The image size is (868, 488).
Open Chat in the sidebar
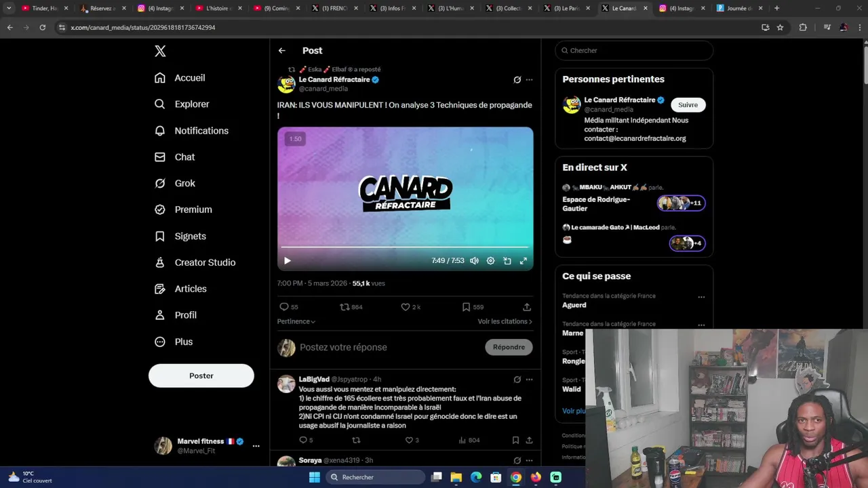point(174,157)
